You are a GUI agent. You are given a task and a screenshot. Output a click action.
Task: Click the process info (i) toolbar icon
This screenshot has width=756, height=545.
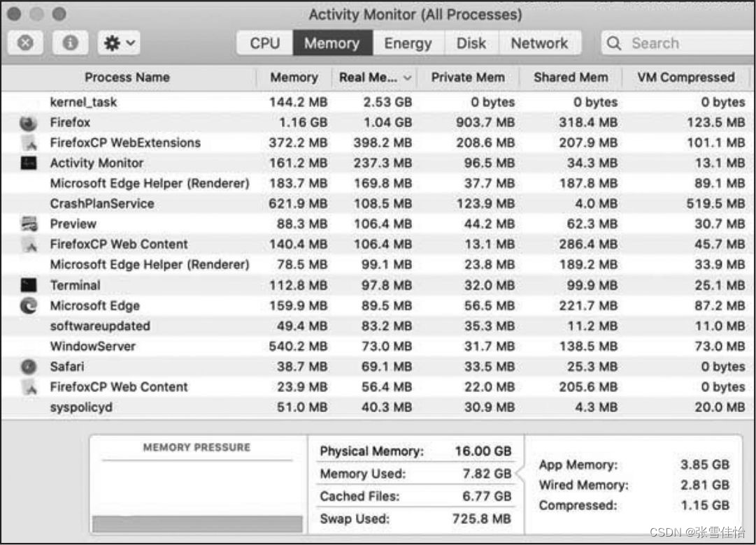[x=71, y=43]
